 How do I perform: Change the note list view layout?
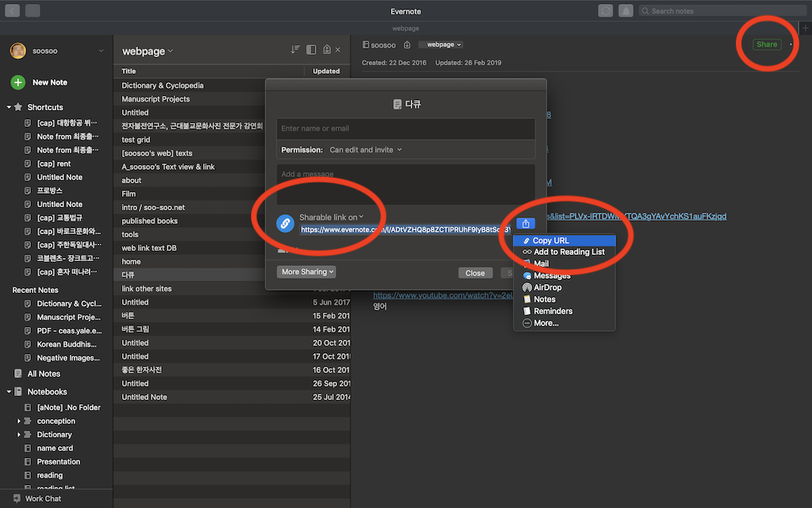[x=311, y=49]
